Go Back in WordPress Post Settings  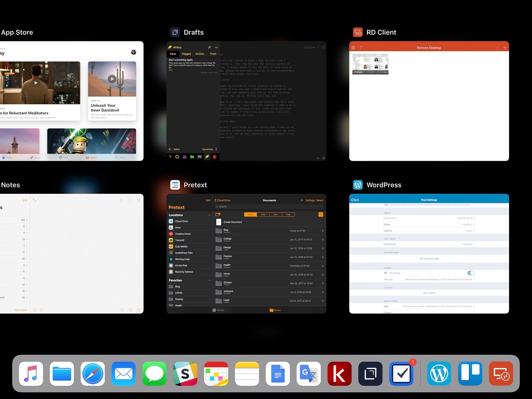click(x=355, y=200)
